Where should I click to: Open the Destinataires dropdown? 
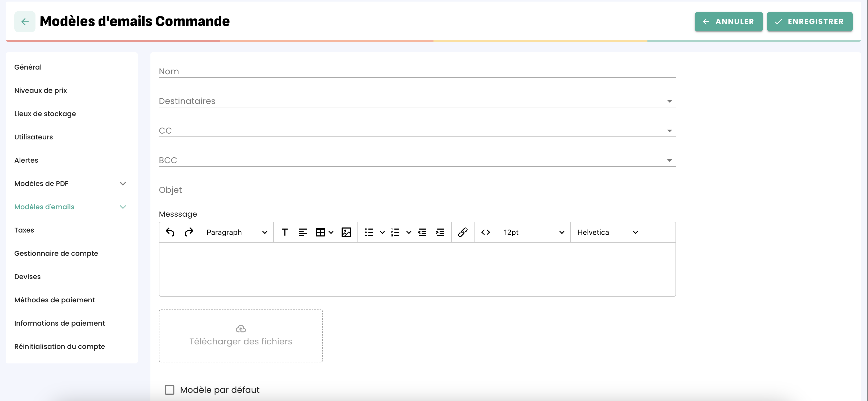(x=417, y=101)
